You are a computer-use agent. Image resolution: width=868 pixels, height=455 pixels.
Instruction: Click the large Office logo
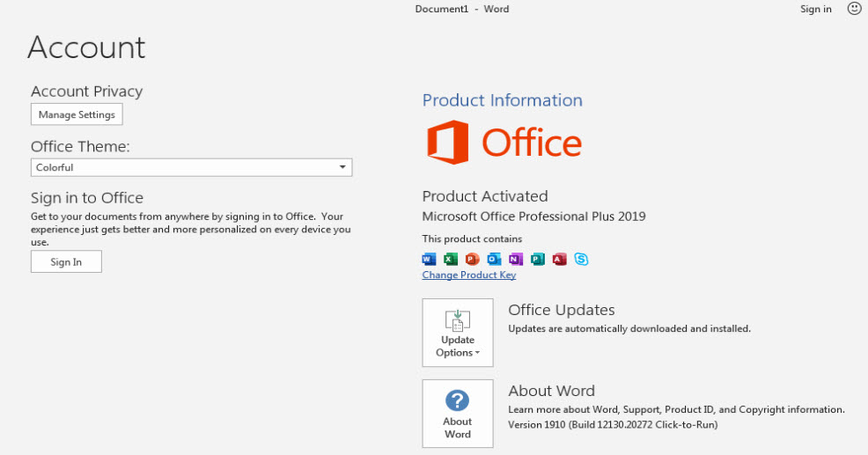point(504,143)
